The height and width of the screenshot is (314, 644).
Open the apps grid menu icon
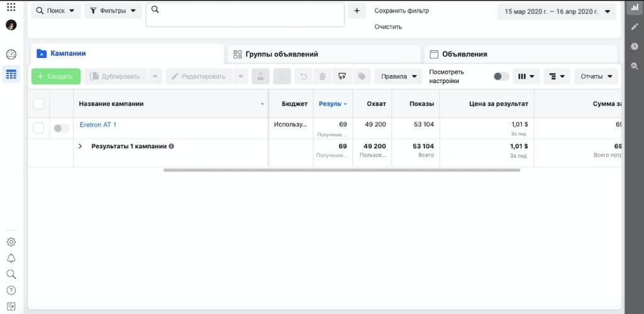tap(11, 7)
